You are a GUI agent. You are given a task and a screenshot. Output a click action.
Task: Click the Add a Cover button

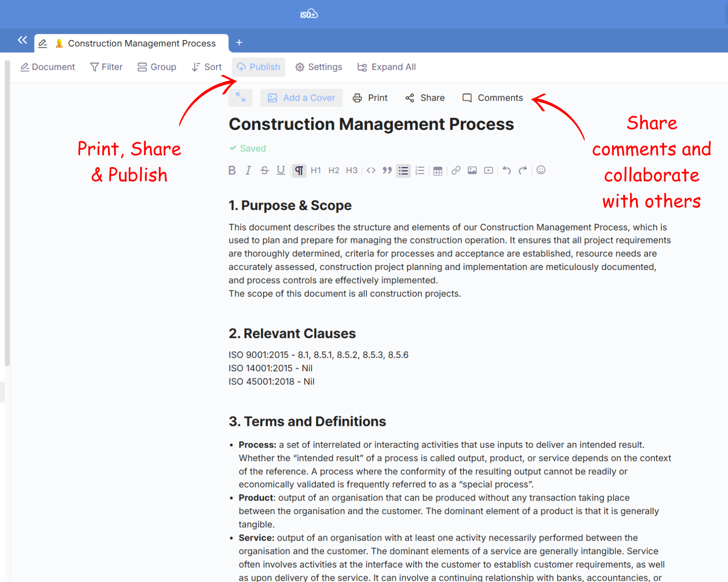pyautogui.click(x=301, y=98)
